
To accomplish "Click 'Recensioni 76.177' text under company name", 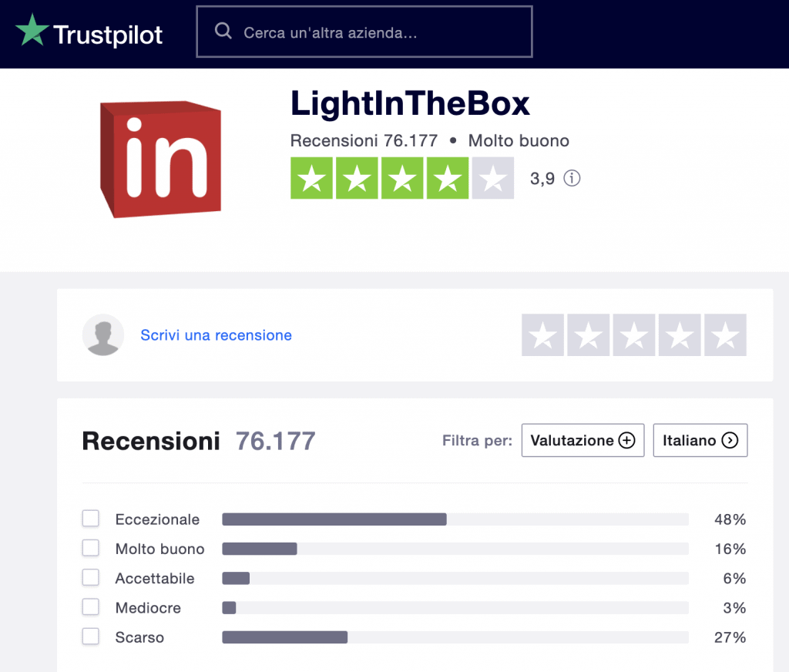I will tap(364, 141).
